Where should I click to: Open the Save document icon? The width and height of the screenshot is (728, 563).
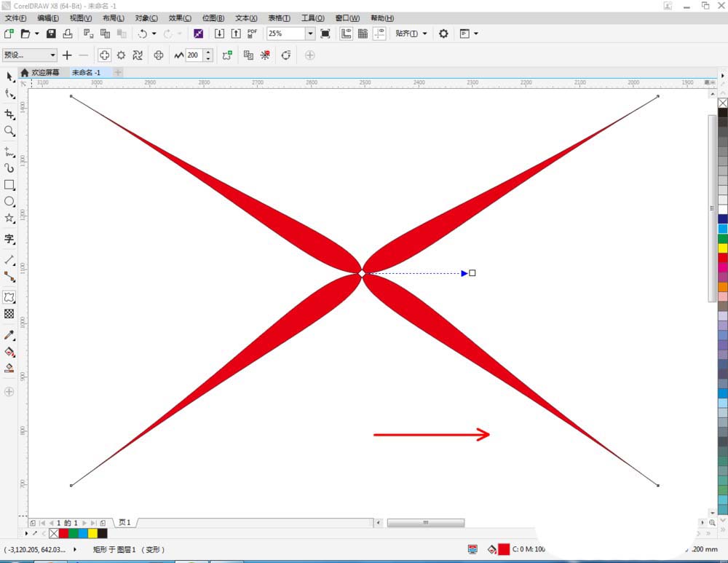point(50,33)
